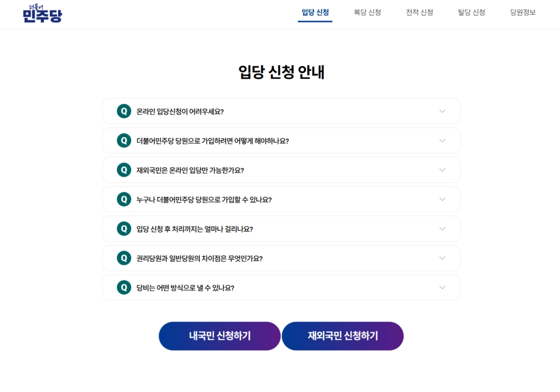
Task: Click the 재외국민 신청하기 button
Action: pos(343,336)
